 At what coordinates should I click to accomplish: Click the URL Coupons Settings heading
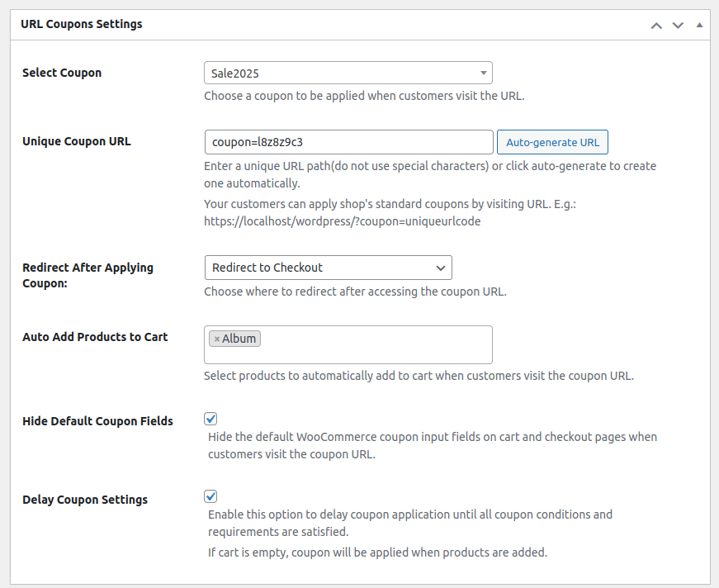click(82, 24)
